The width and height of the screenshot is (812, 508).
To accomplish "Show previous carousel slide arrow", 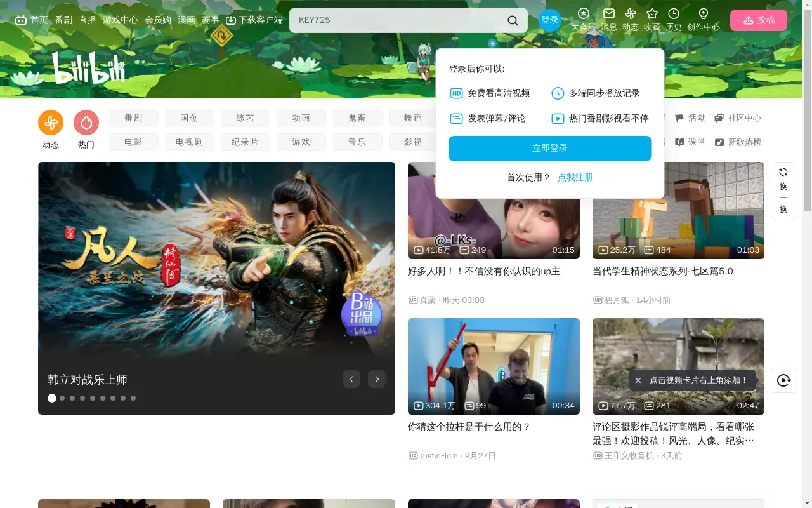I will [351, 379].
